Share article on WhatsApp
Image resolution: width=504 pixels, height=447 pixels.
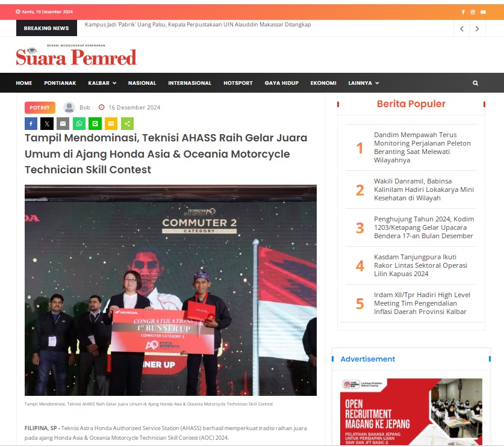click(x=79, y=123)
